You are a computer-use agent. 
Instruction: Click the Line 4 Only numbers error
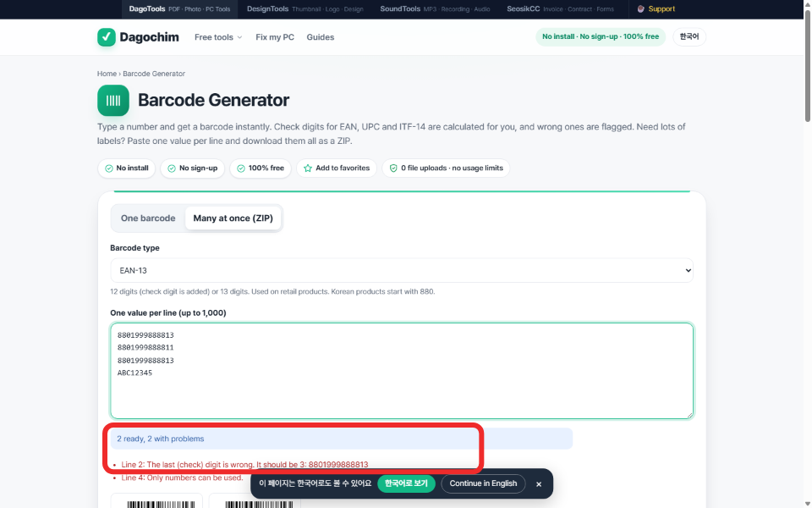click(x=182, y=478)
